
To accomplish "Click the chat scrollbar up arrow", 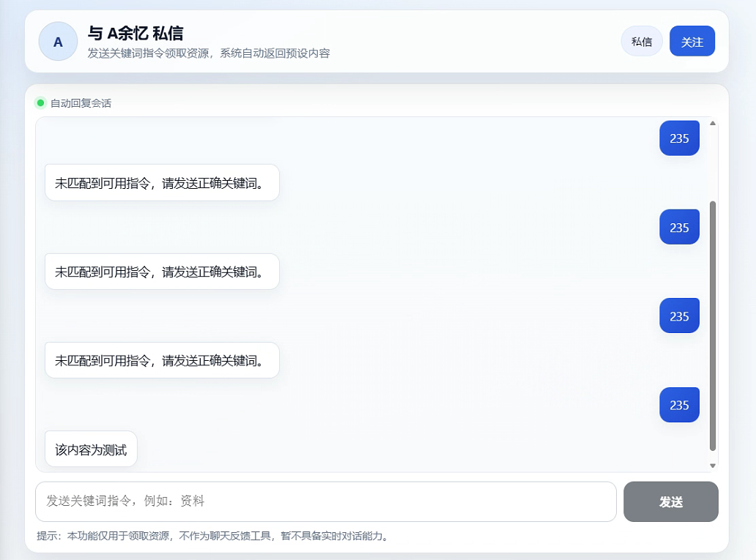I will click(712, 123).
